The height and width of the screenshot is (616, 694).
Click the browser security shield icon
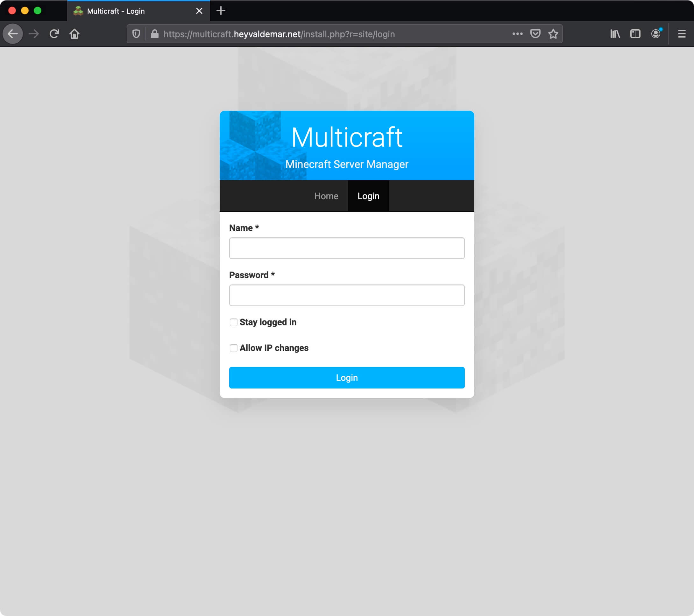coord(138,34)
